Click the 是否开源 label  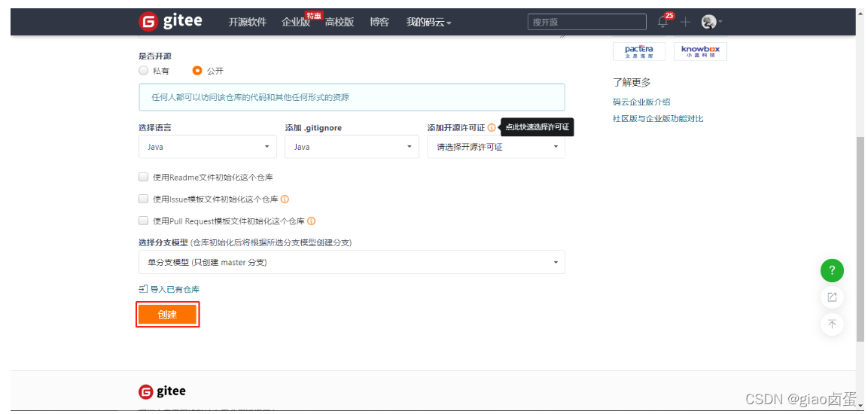coord(154,56)
